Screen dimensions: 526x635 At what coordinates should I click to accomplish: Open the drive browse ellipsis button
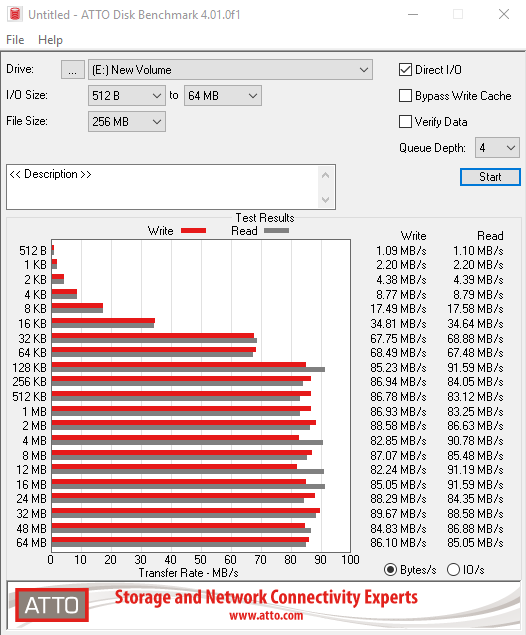(72, 70)
